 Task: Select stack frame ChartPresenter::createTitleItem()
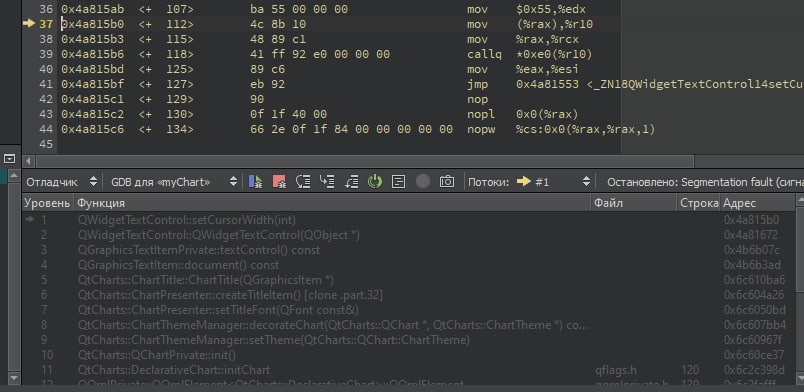click(408, 295)
